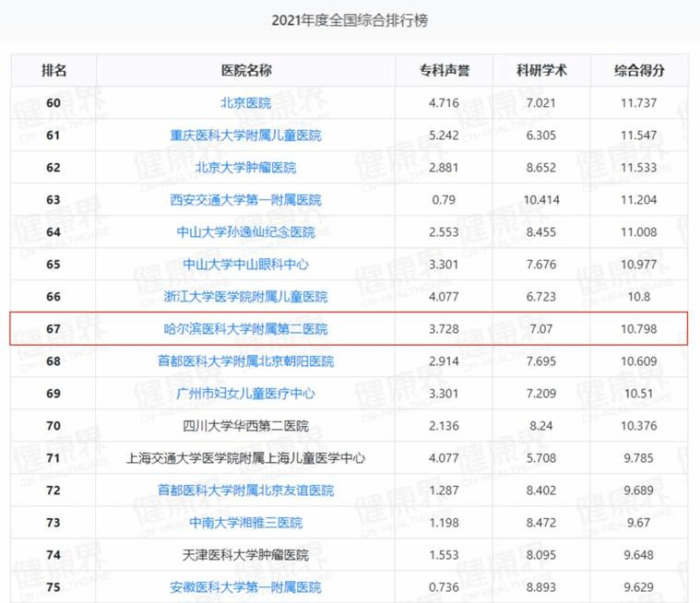Open 安徽医科大学第一附属医院 link
This screenshot has height=603, width=700.
pos(245,586)
